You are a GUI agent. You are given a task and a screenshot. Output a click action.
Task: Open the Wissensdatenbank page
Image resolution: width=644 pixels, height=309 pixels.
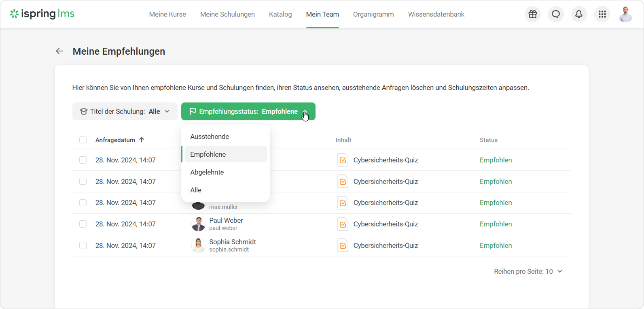point(436,14)
